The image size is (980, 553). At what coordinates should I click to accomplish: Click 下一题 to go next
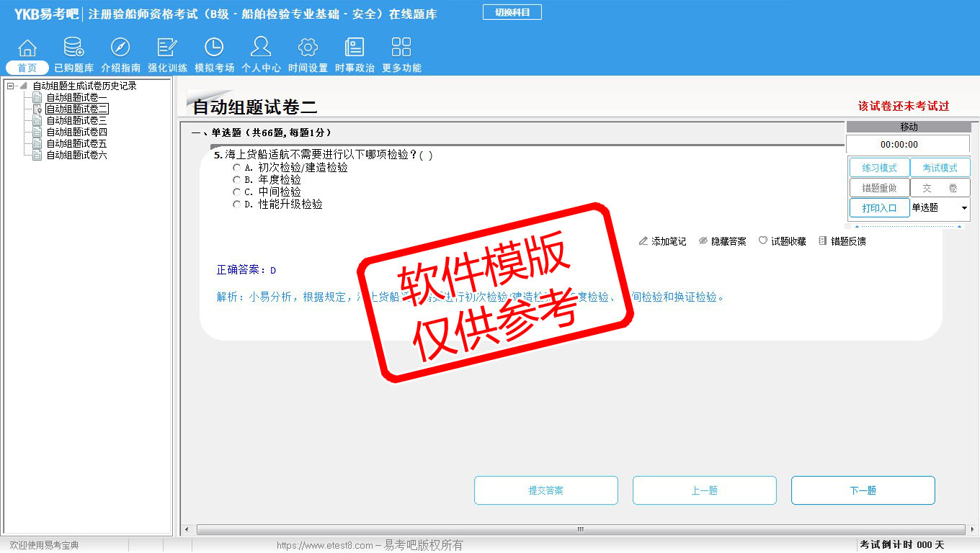tap(863, 490)
